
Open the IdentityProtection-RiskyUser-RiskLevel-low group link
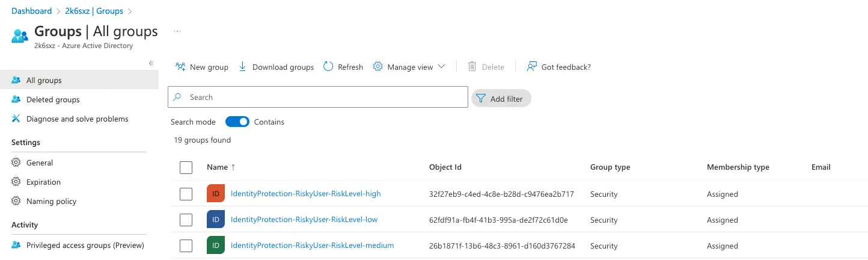click(304, 220)
